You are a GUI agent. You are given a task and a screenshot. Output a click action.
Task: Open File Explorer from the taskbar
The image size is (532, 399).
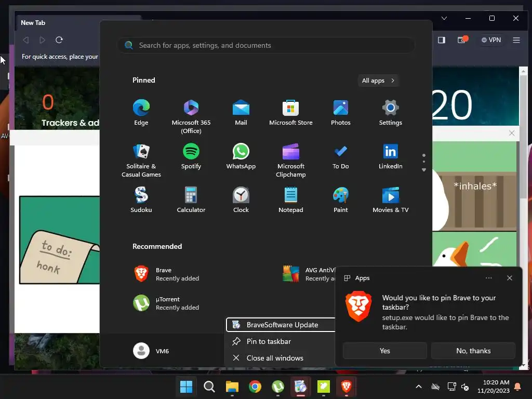[232, 387]
